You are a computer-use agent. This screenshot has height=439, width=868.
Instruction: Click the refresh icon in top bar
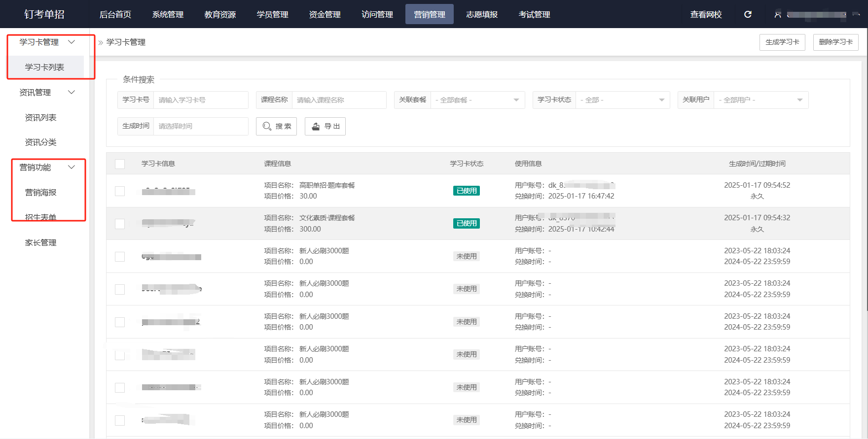pyautogui.click(x=748, y=14)
